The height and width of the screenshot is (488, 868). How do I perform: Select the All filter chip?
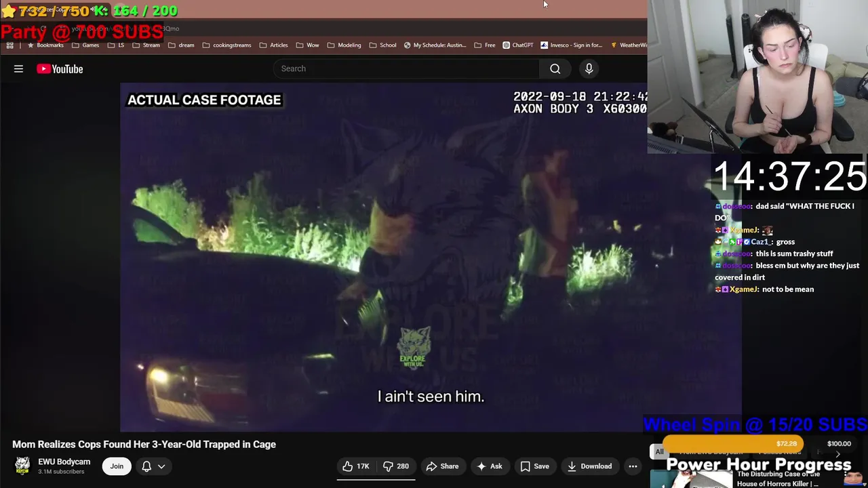click(659, 451)
